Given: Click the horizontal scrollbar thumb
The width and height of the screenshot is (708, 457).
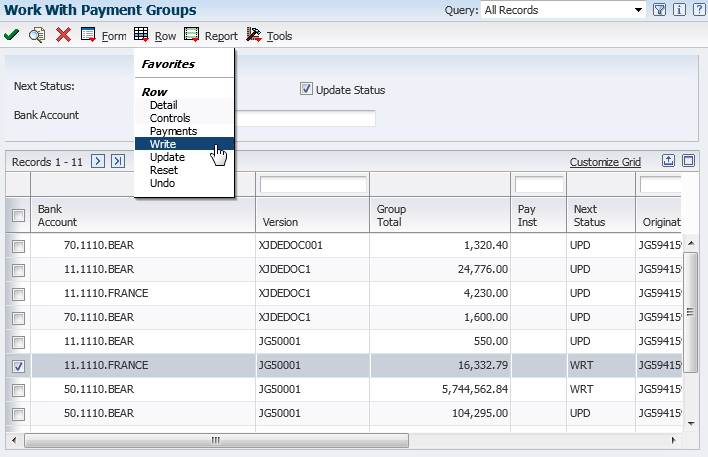Looking at the screenshot, I should (x=216, y=440).
